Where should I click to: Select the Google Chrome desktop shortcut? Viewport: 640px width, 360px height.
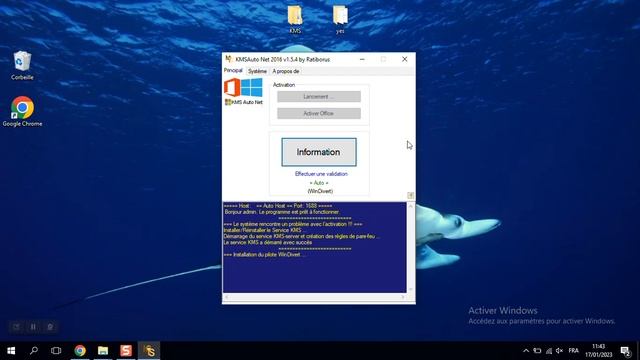[x=22, y=111]
